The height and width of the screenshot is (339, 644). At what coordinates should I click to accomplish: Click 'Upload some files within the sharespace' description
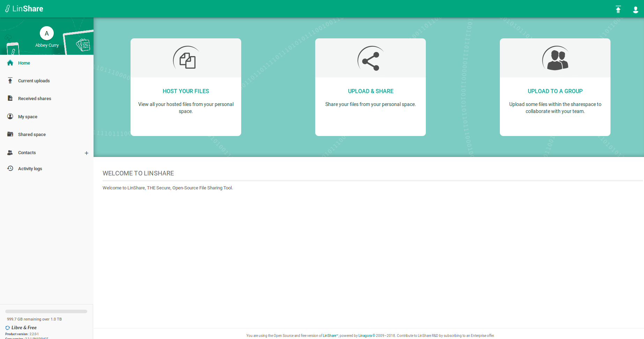tap(555, 108)
